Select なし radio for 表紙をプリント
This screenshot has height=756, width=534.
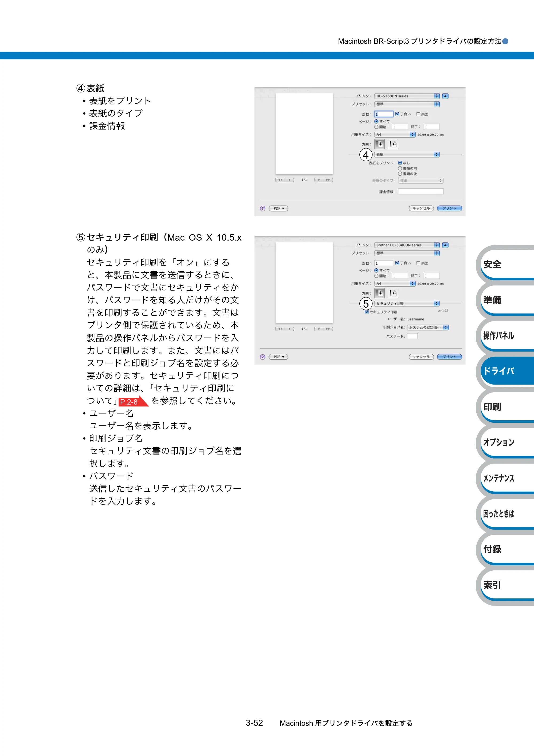[400, 163]
